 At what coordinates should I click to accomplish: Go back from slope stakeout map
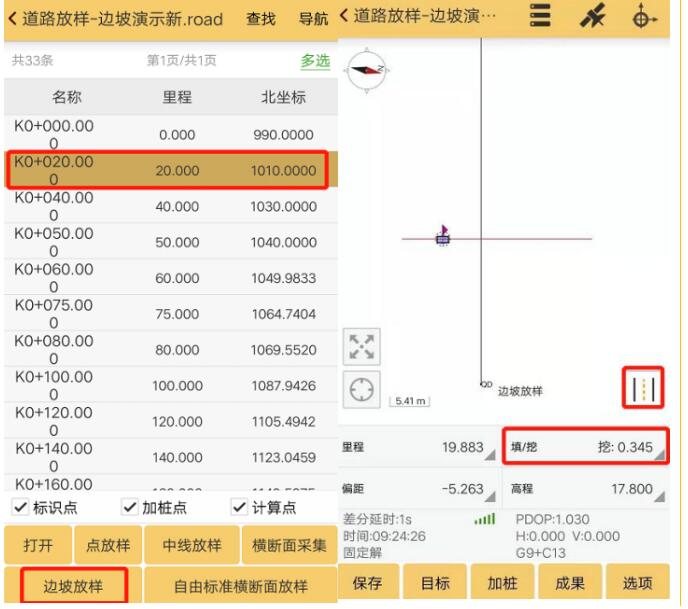tap(344, 17)
